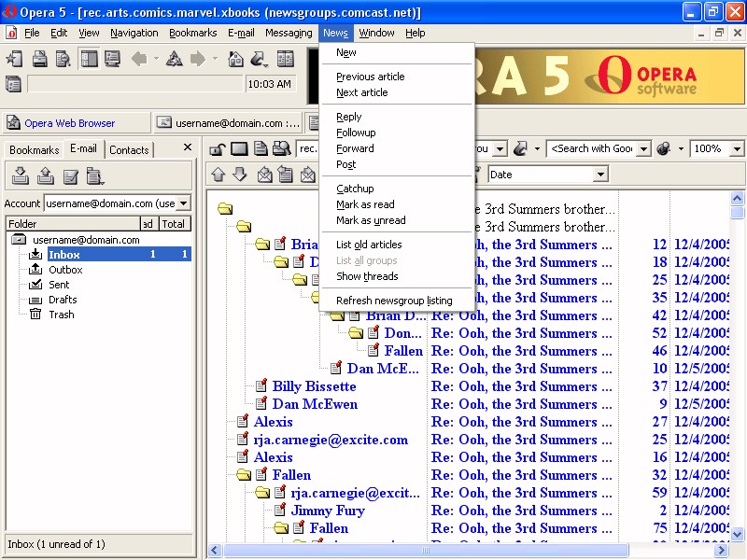
Task: Click the Opera software banner ad
Action: [611, 76]
